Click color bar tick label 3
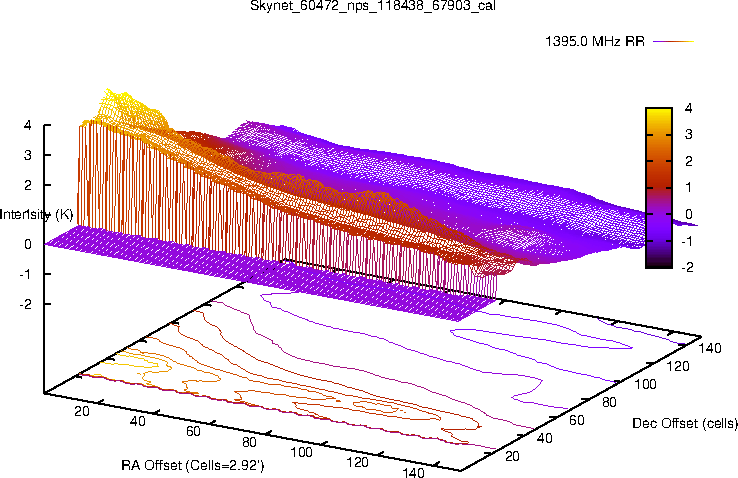This screenshot has width=738, height=478. click(689, 135)
